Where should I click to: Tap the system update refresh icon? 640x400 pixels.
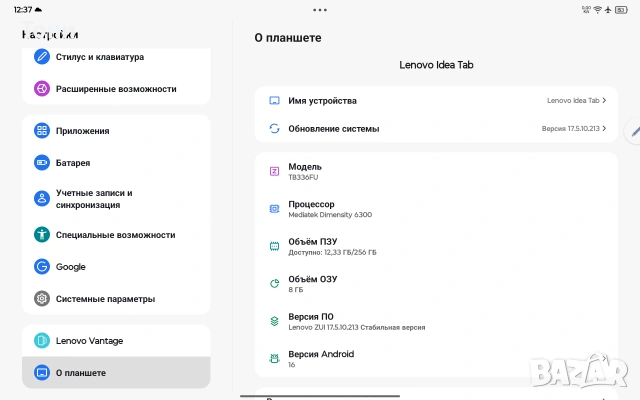(x=274, y=129)
